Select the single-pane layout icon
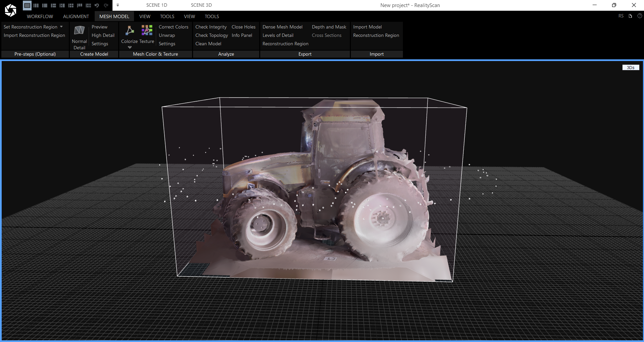This screenshot has width=644, height=342. click(27, 5)
